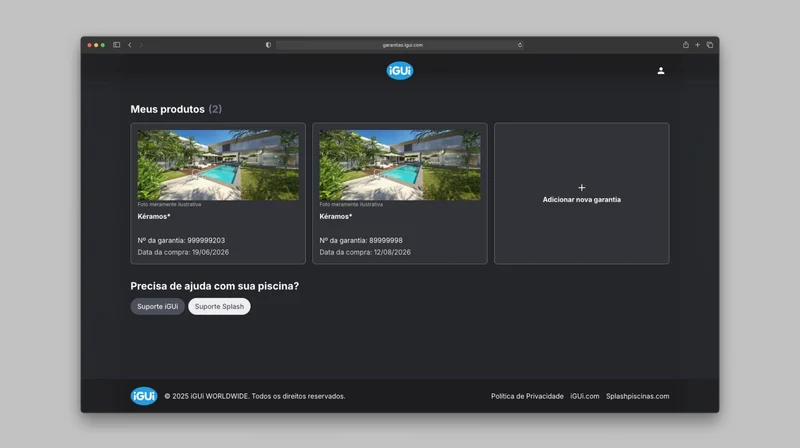Open the Safari share icon
Image resolution: width=800 pixels, height=448 pixels.
click(x=686, y=45)
